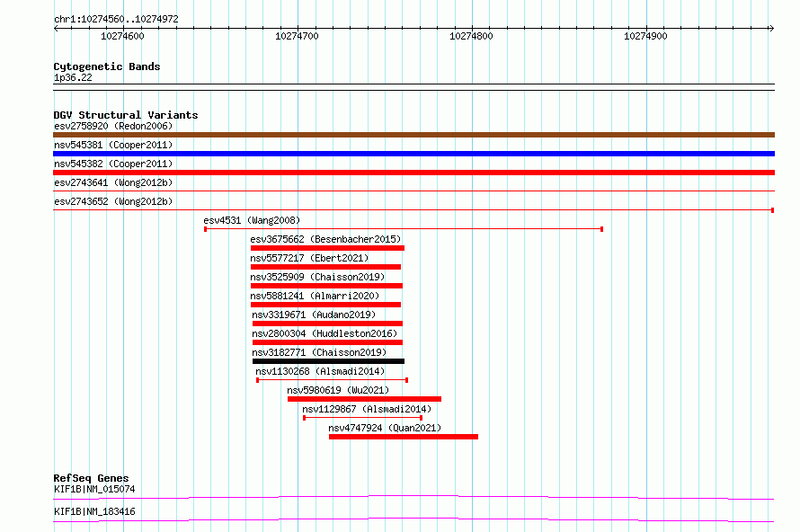Click the 10274800 position on the ruler
Screen dimensions: 800x532
point(471,36)
